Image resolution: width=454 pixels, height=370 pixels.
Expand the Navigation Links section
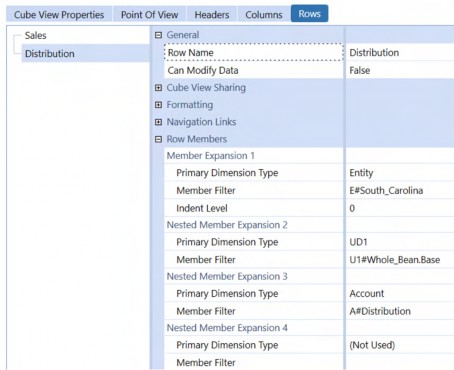click(x=158, y=122)
